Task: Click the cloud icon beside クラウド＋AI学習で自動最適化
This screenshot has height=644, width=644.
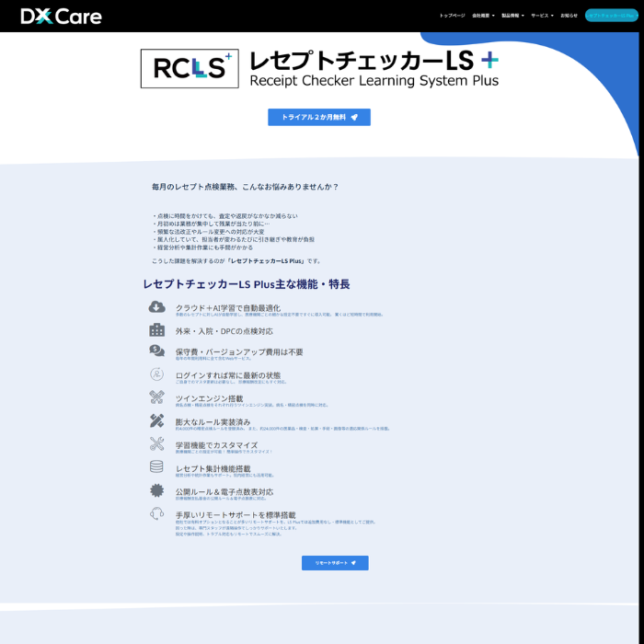Action: tap(157, 306)
